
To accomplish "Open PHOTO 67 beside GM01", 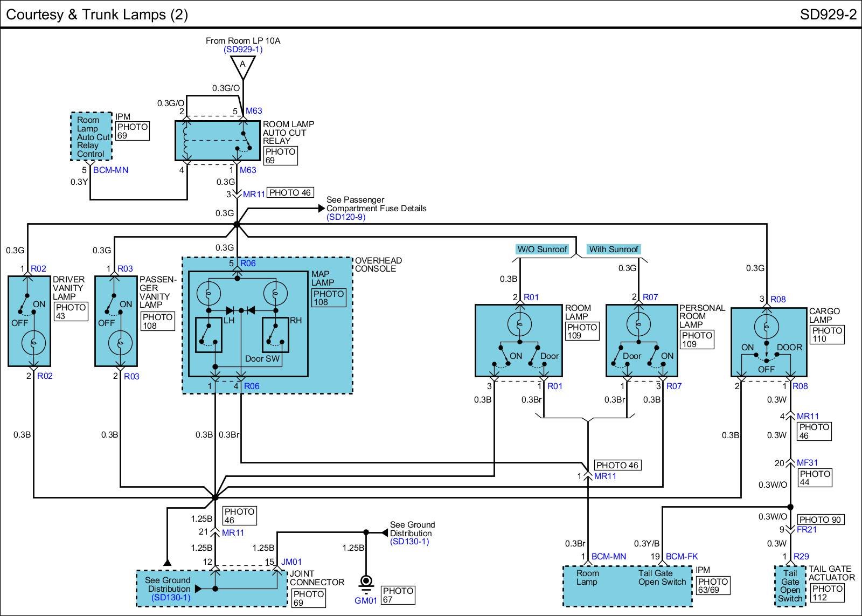I will (398, 595).
